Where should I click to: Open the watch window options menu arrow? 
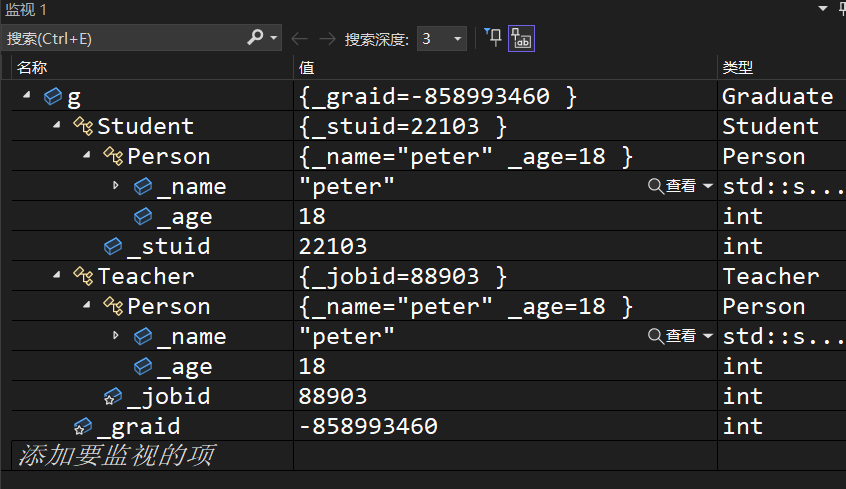(x=822, y=8)
